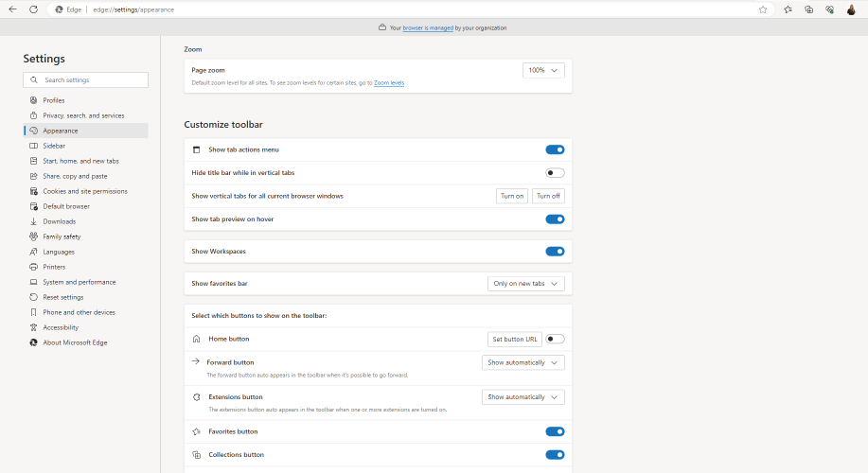
Task: Open Browser essentials heart icon
Action: (x=830, y=9)
